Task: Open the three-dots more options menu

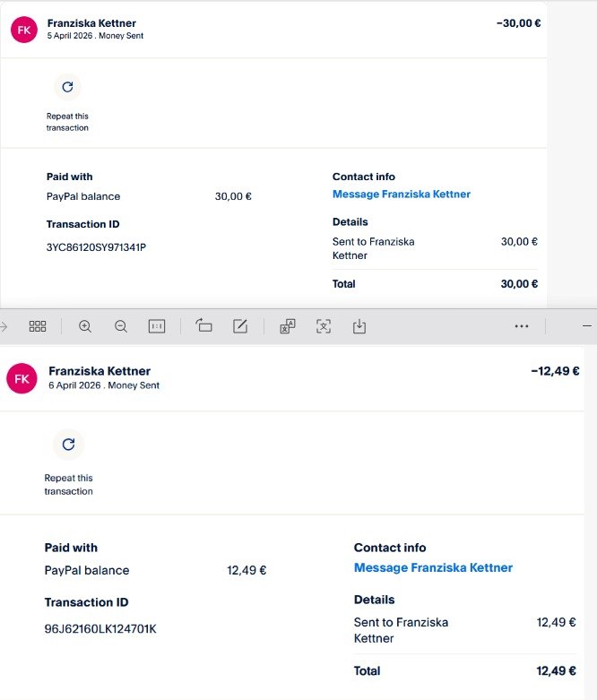Action: tap(522, 327)
